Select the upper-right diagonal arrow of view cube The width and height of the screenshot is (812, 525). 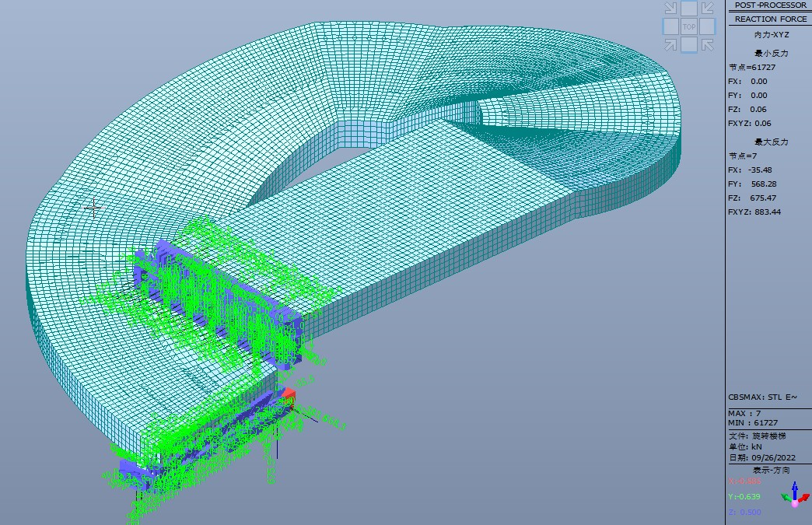708,8
